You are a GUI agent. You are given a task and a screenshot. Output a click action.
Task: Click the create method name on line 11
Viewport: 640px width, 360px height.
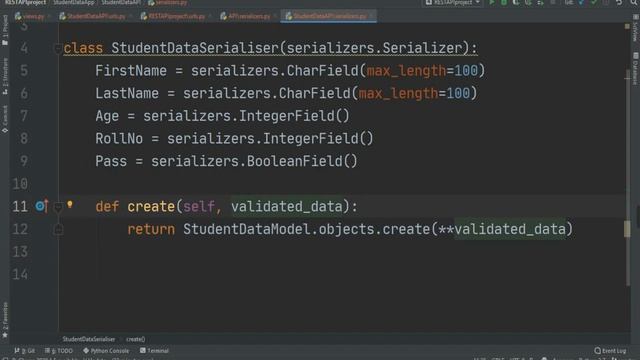click(x=151, y=207)
